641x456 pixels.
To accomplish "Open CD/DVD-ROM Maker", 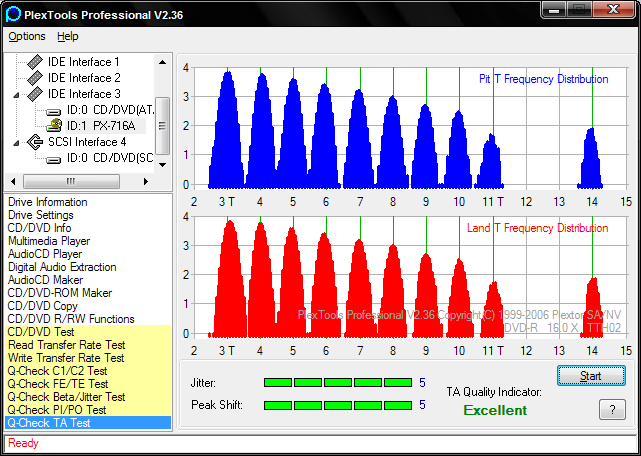I will pyautogui.click(x=60, y=293).
